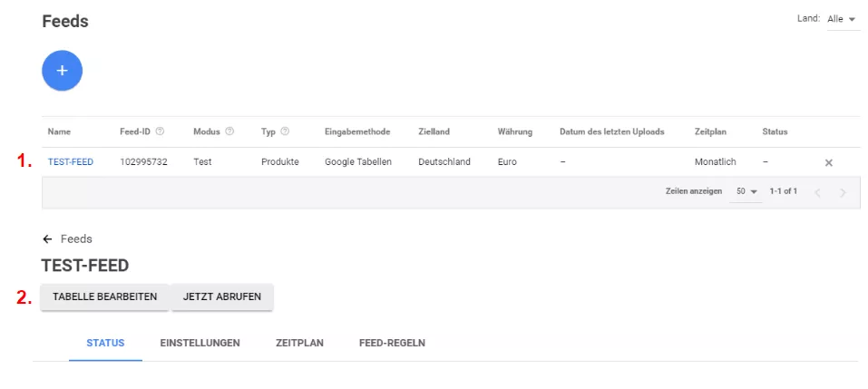Click the TEST-FEED page heading
The image size is (868, 389).
pos(85,266)
